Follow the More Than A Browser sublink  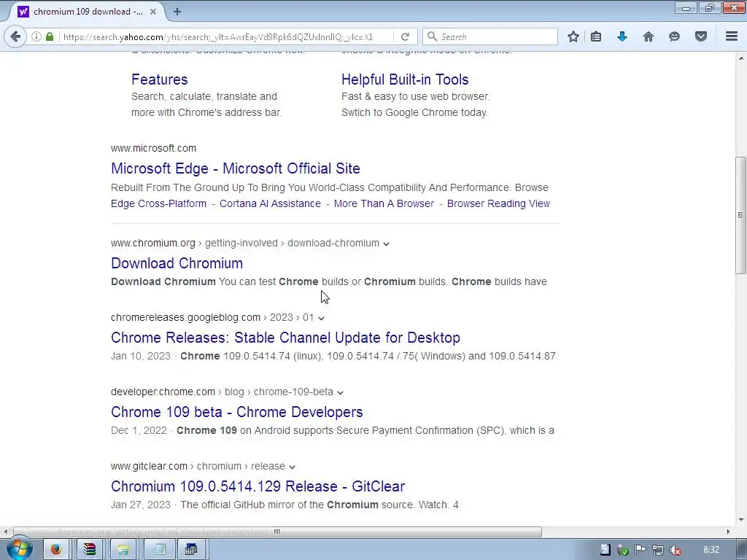pyautogui.click(x=384, y=204)
